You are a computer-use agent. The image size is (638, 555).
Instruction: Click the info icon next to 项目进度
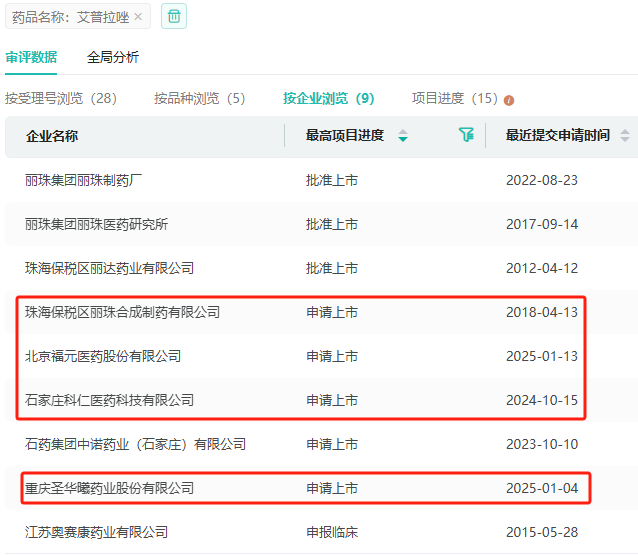point(509,100)
